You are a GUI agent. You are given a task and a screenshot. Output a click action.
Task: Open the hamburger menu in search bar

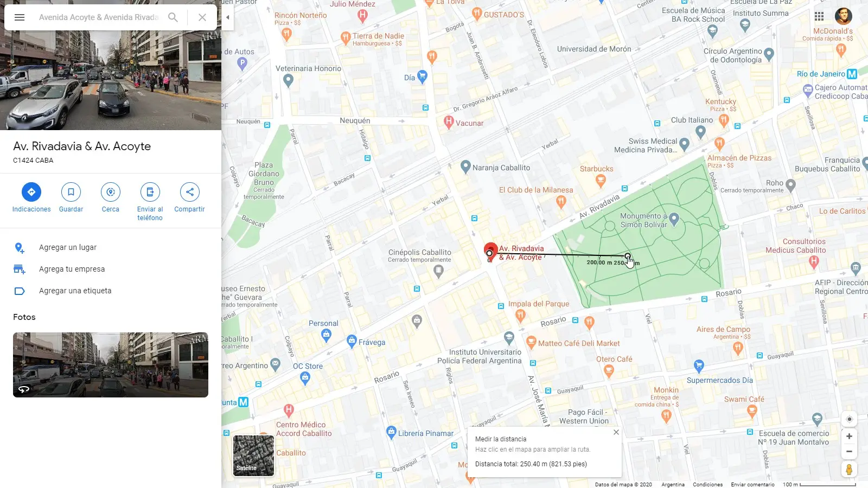click(20, 17)
